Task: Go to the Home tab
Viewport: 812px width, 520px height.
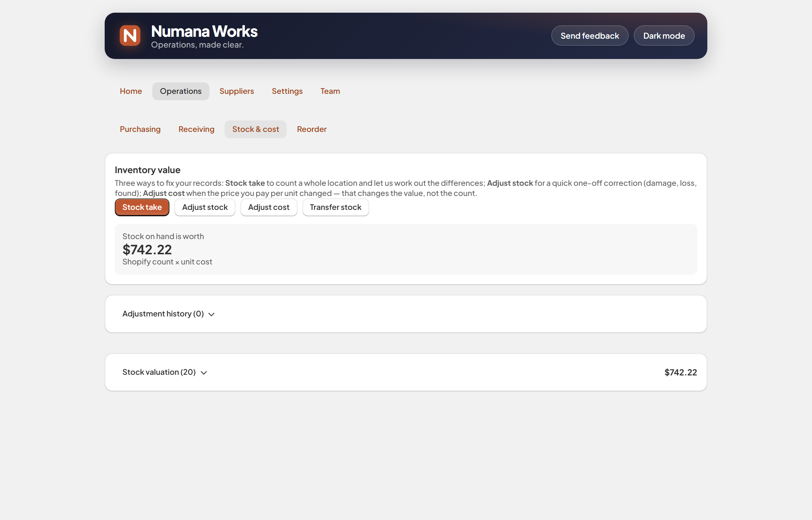Action: pos(131,91)
